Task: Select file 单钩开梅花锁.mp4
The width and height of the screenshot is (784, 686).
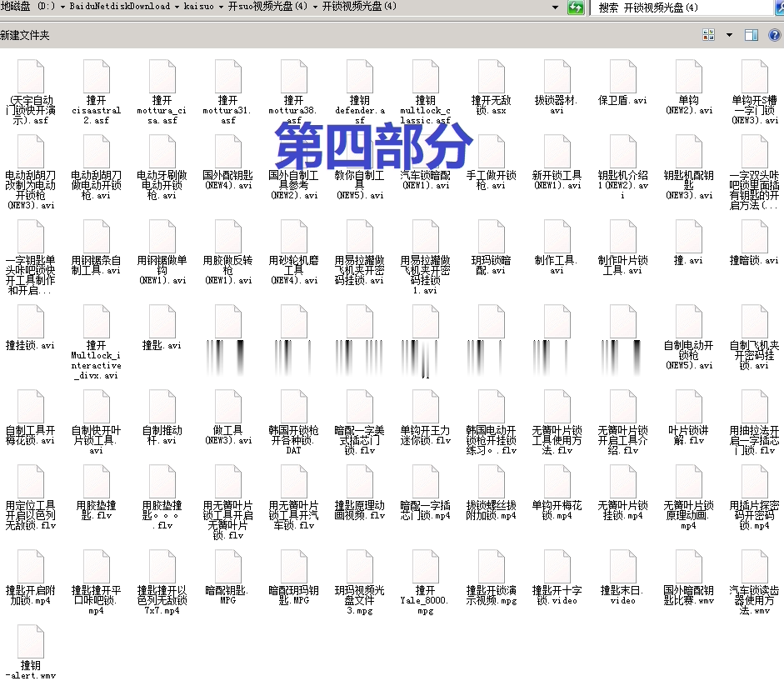Action: (x=557, y=493)
